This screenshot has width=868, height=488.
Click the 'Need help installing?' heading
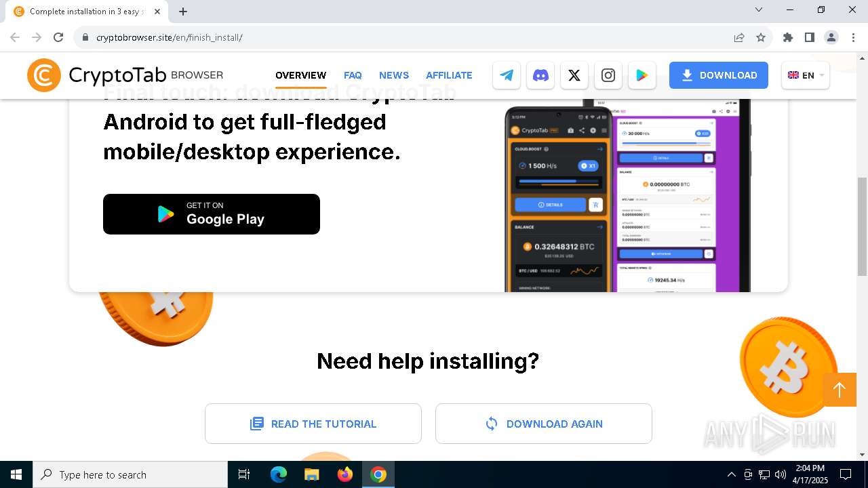point(428,361)
